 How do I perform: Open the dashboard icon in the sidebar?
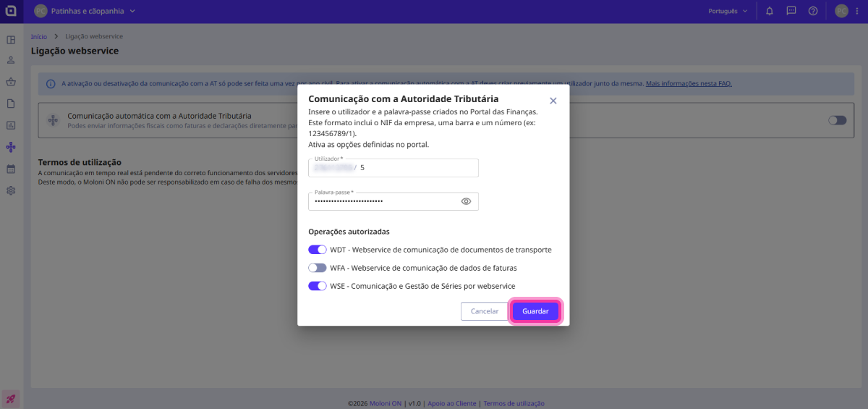click(x=11, y=40)
